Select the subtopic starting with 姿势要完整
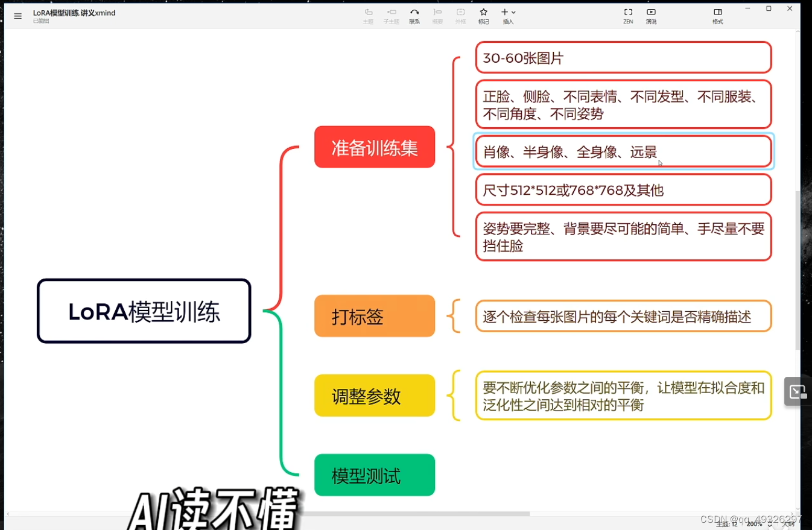 [x=623, y=236]
